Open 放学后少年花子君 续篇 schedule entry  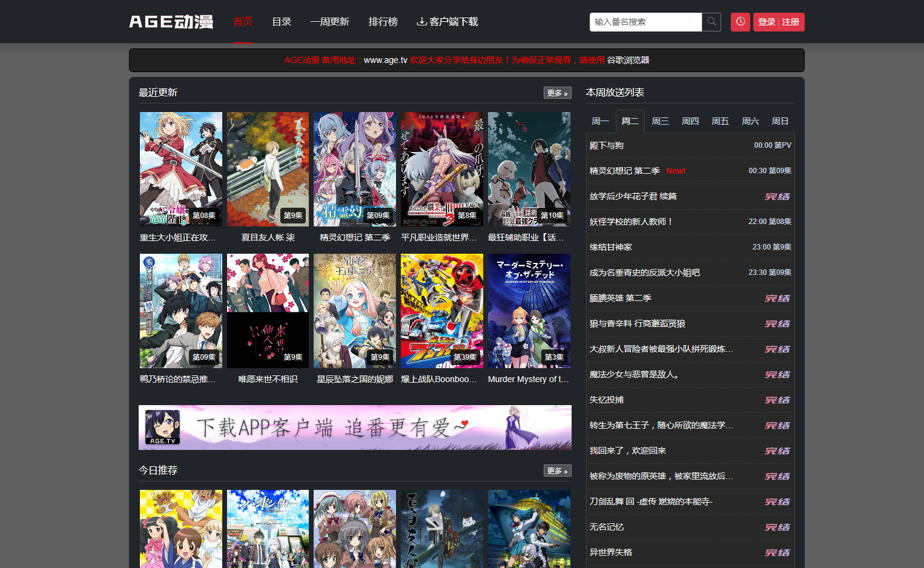[633, 196]
